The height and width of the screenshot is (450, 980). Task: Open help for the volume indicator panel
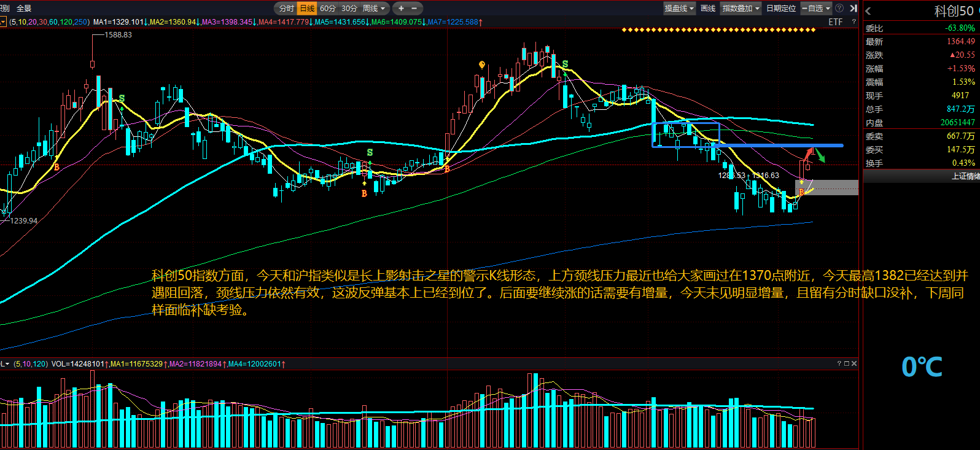point(839,363)
